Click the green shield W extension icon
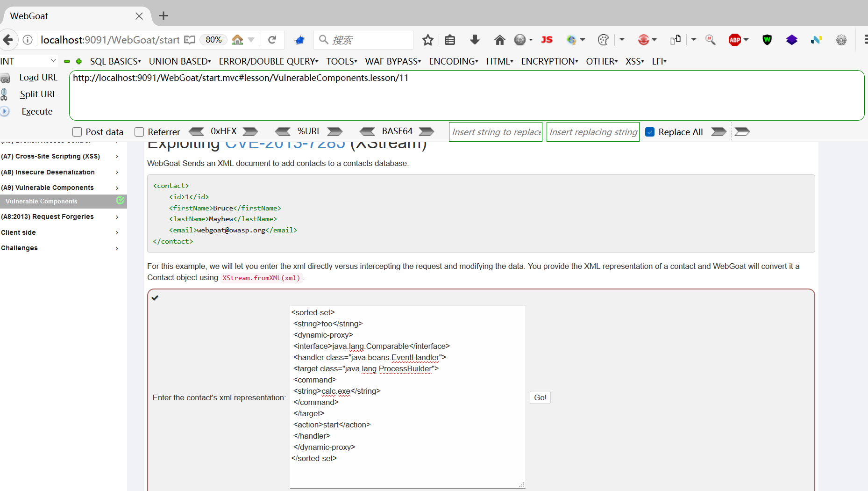Screen dimensions: 868x491 point(767,40)
